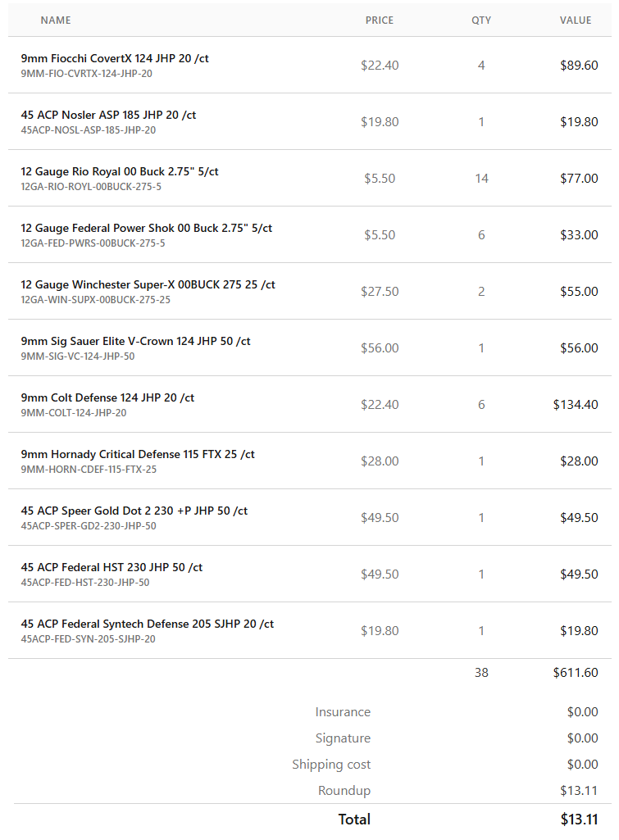Viewport: 619px width, 840px height.
Task: Open 9mm Colt Defense 124 JHP item
Action: tap(107, 398)
